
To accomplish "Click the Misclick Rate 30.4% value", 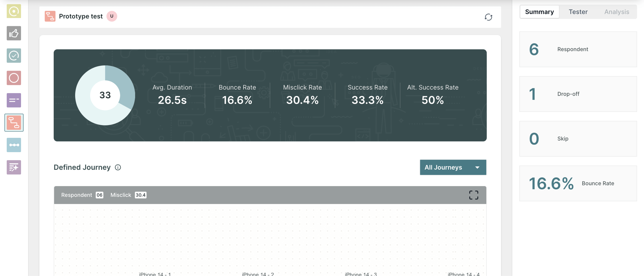I will [302, 100].
